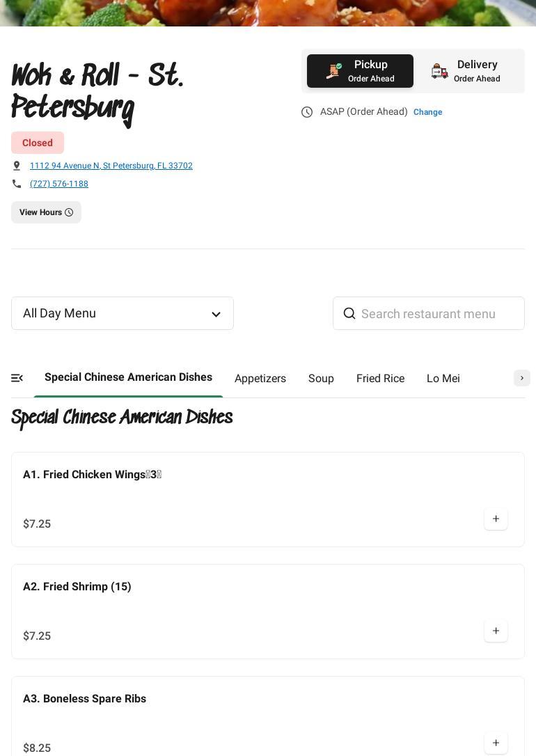
Task: Expand the All Day Menu dropdown
Action: coord(123,313)
